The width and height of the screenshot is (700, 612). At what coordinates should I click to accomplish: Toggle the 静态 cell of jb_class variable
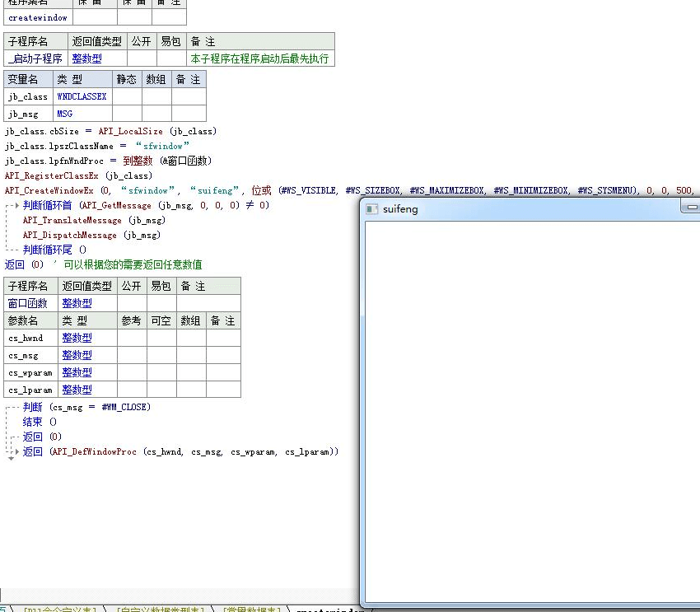[x=126, y=96]
